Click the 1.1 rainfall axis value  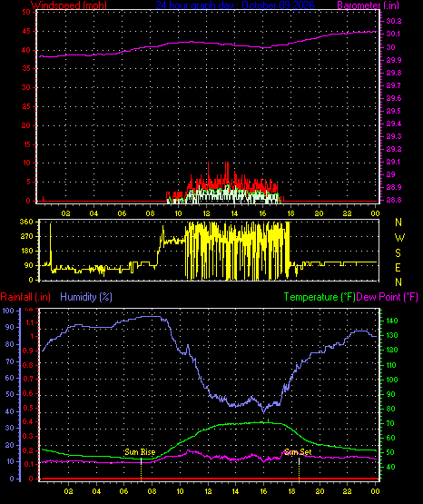(x=30, y=322)
